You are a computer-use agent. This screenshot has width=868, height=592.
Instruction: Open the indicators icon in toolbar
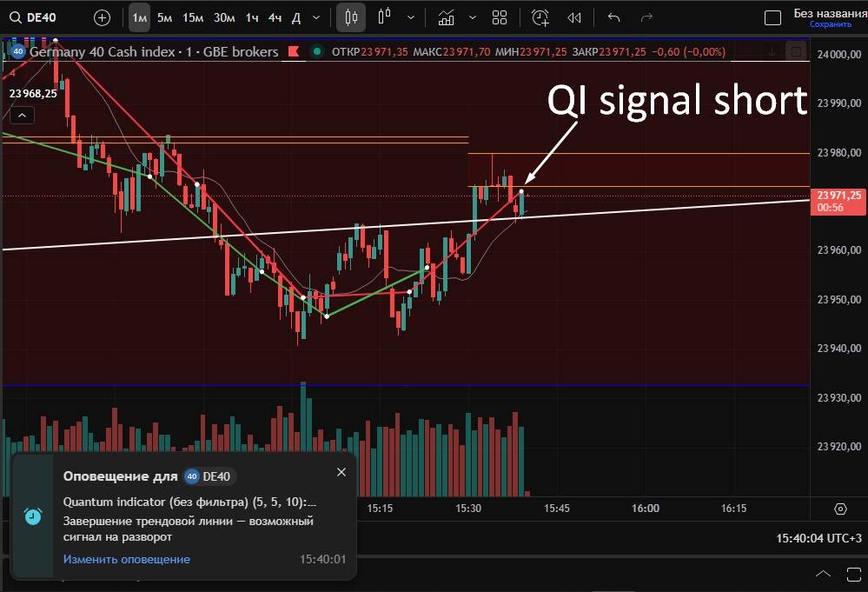point(446,17)
